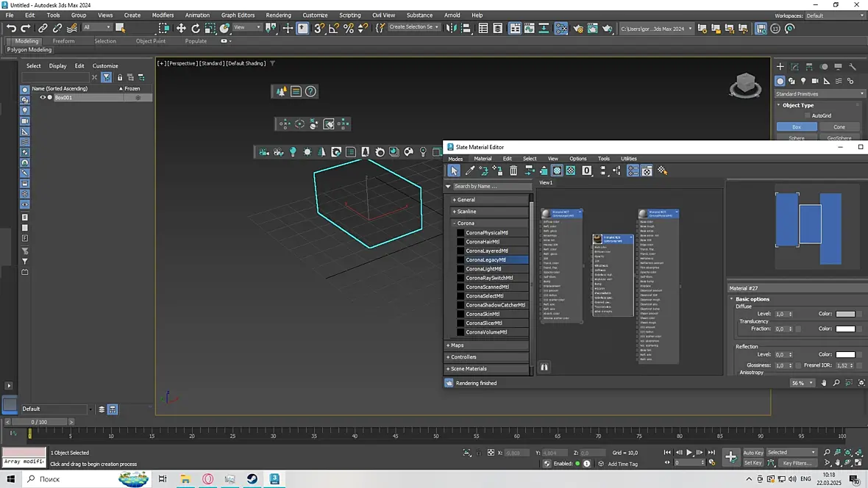868x488 pixels.
Task: Toggle the Auto Key animation mode
Action: pos(753,453)
